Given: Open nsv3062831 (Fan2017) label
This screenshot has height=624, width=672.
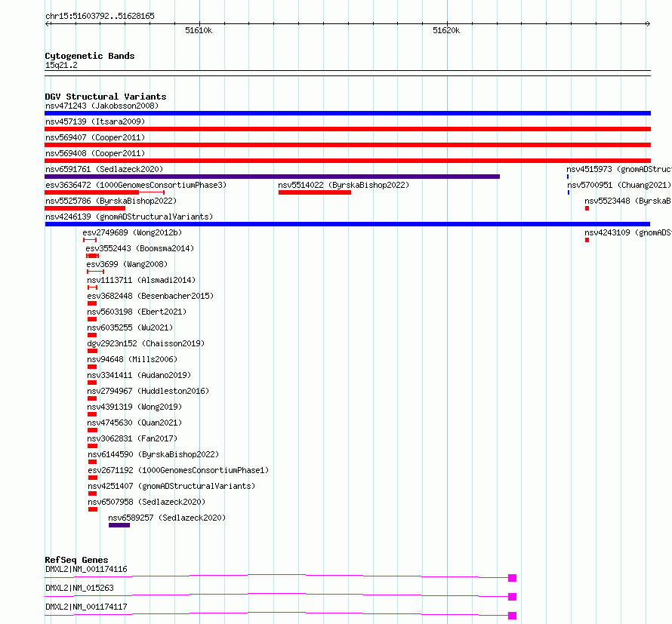Looking at the screenshot, I should (132, 438).
